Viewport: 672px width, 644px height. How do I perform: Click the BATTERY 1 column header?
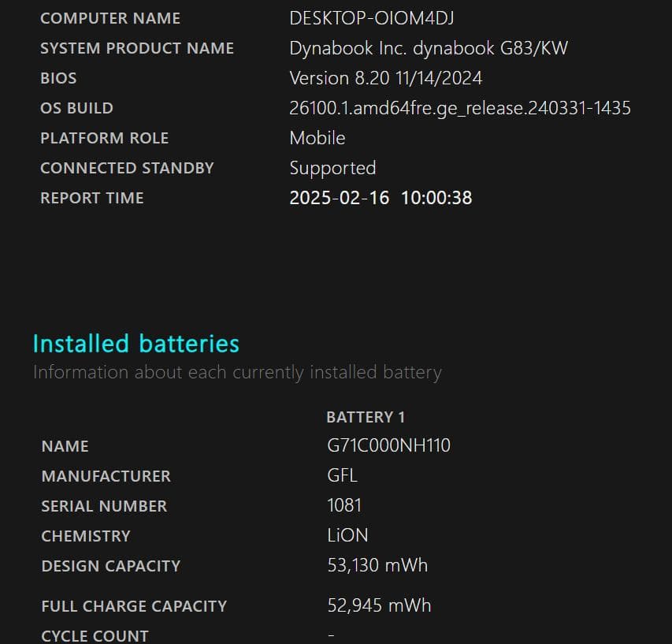coord(366,417)
